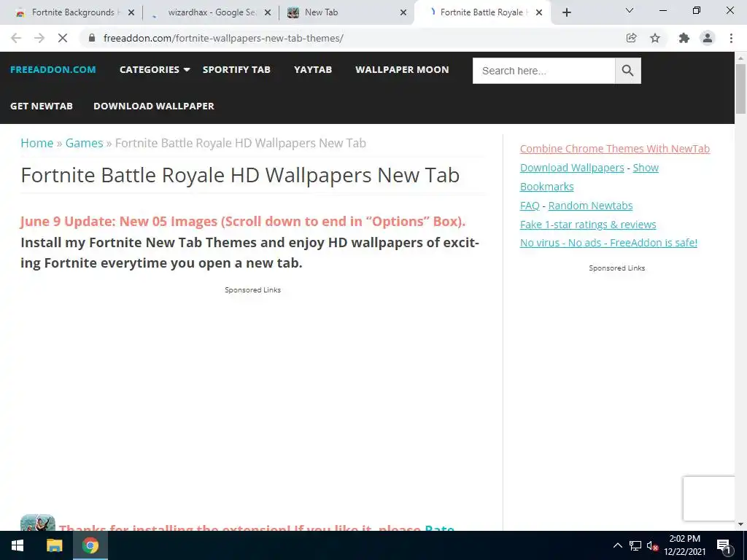This screenshot has width=747, height=560.
Task: Open the FREEADDON.COM home logo link
Action: click(x=53, y=69)
